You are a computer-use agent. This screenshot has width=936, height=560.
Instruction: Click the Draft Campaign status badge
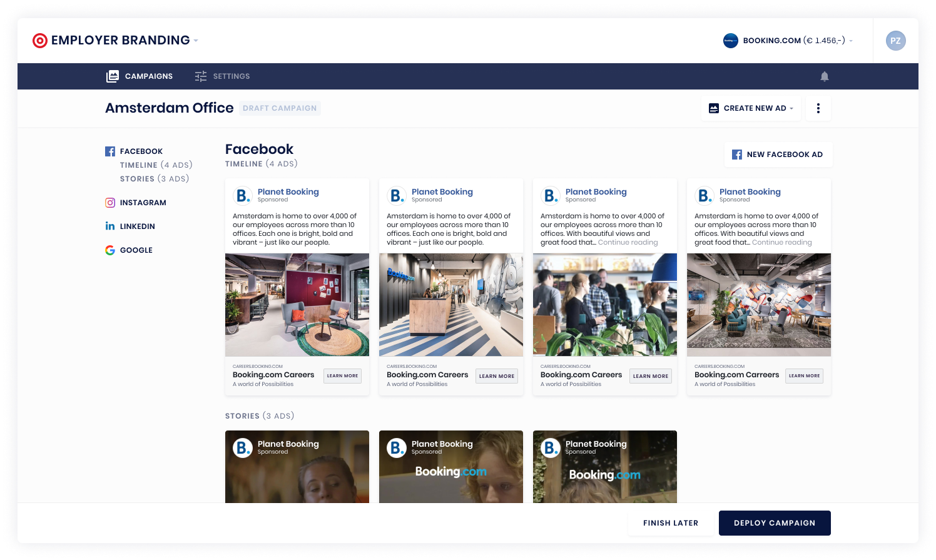(280, 108)
